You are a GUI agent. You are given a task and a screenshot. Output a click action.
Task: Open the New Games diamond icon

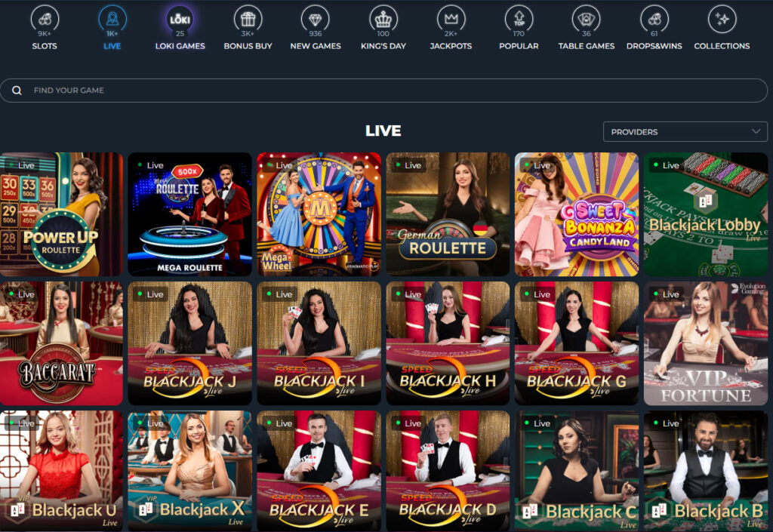click(316, 19)
